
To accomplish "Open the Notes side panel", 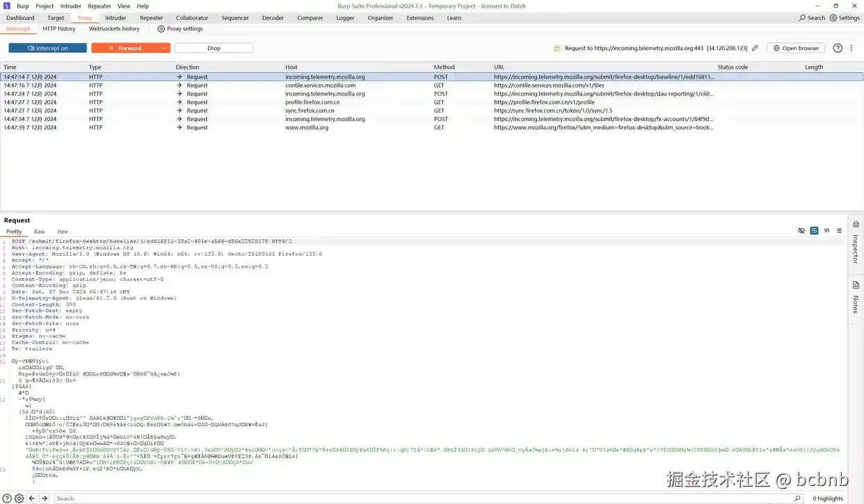I will [856, 297].
